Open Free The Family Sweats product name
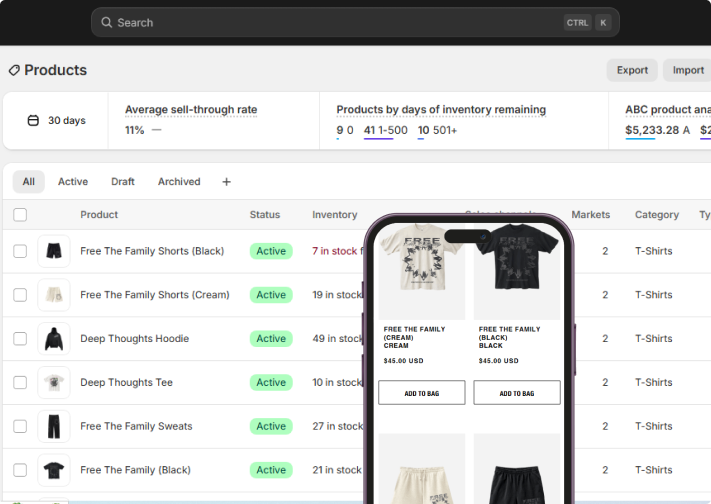 click(136, 426)
